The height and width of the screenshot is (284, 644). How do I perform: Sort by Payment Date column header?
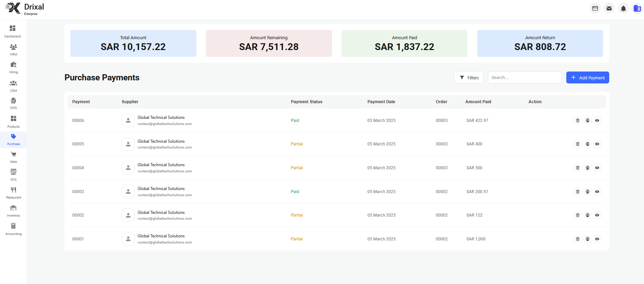click(x=381, y=102)
